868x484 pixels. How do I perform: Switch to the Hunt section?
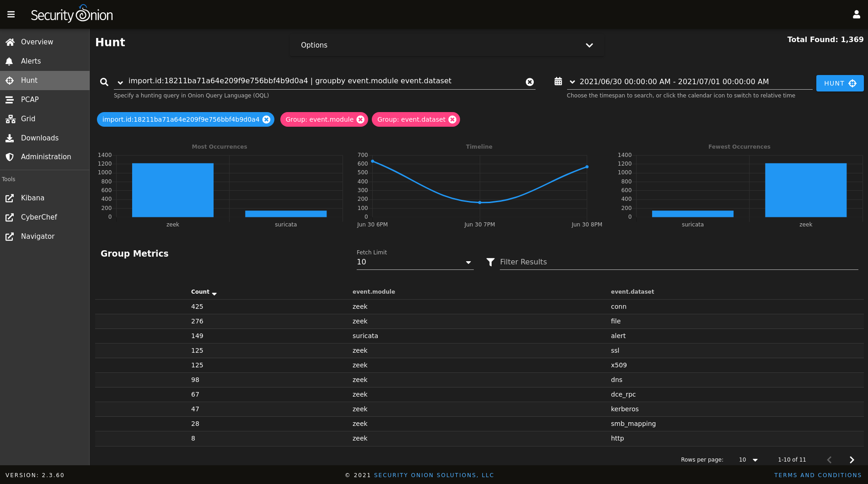(29, 80)
